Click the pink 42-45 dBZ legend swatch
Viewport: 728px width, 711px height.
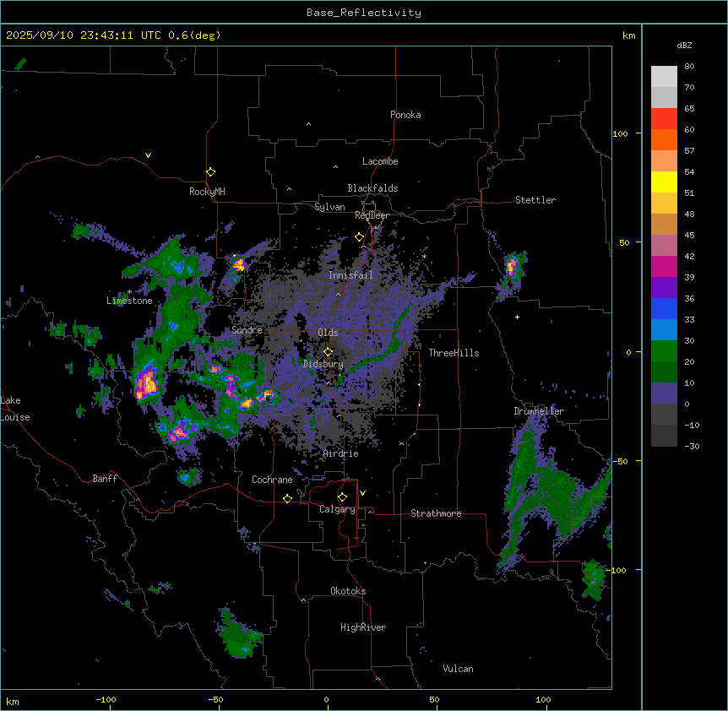point(664,246)
